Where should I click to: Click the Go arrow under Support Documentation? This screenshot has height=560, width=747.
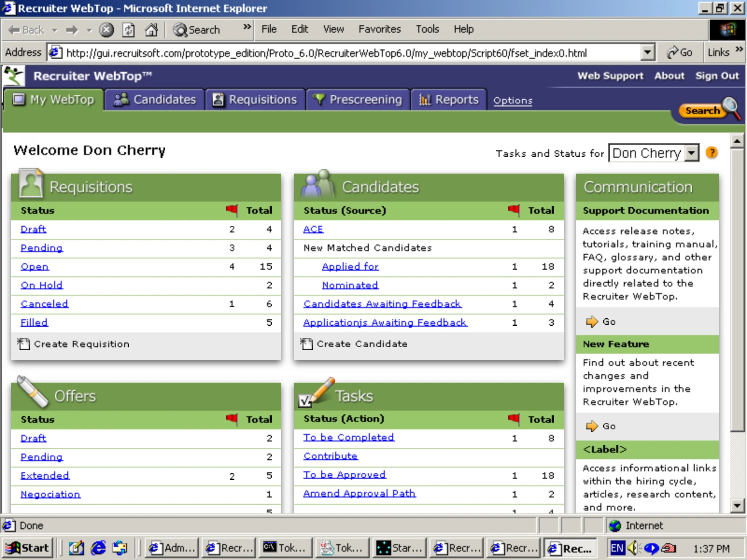592,322
